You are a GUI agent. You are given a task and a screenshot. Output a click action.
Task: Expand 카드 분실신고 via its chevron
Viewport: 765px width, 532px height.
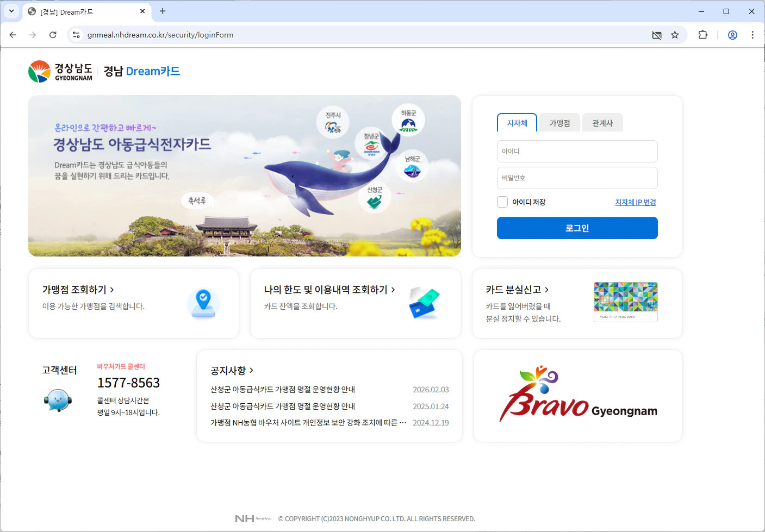(x=546, y=290)
